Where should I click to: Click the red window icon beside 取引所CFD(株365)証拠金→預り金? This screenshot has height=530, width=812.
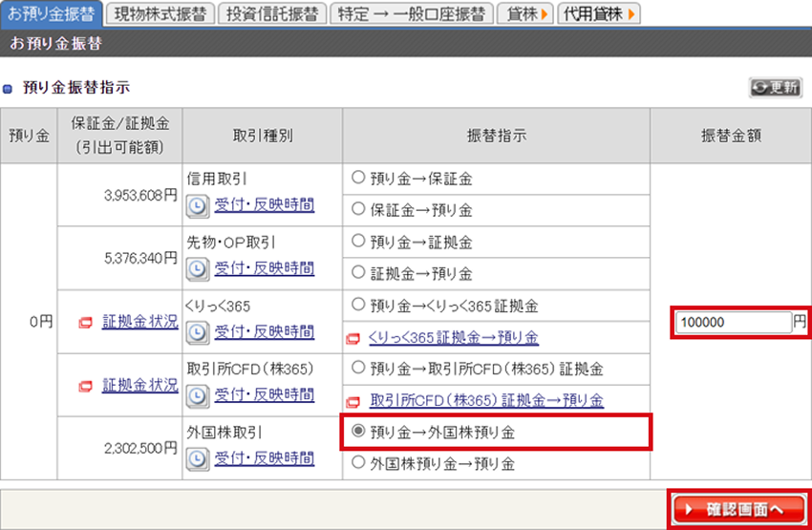click(353, 401)
